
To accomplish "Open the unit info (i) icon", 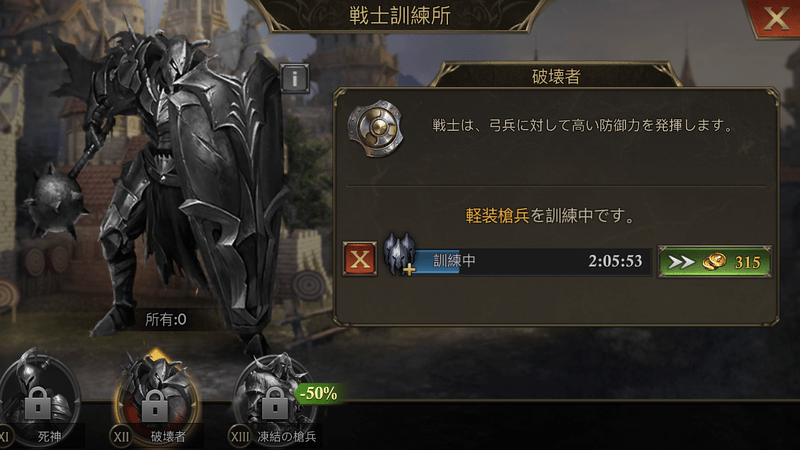I will pos(294,79).
